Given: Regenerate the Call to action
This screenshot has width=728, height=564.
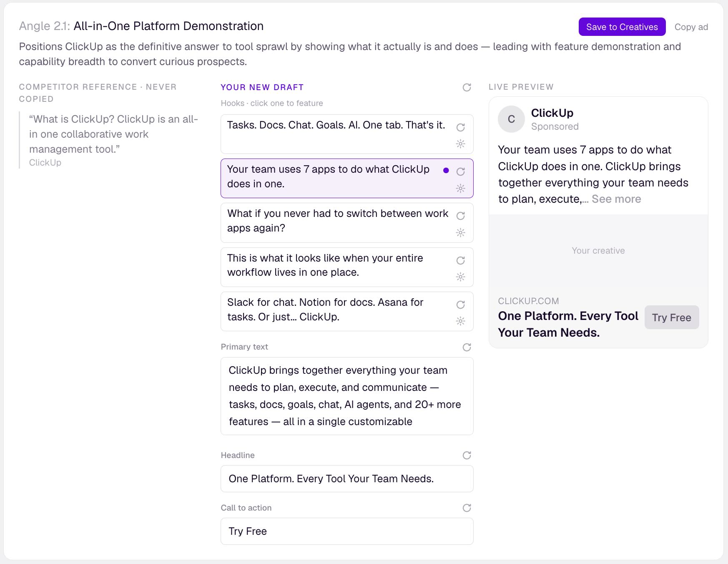Looking at the screenshot, I should click(x=467, y=508).
